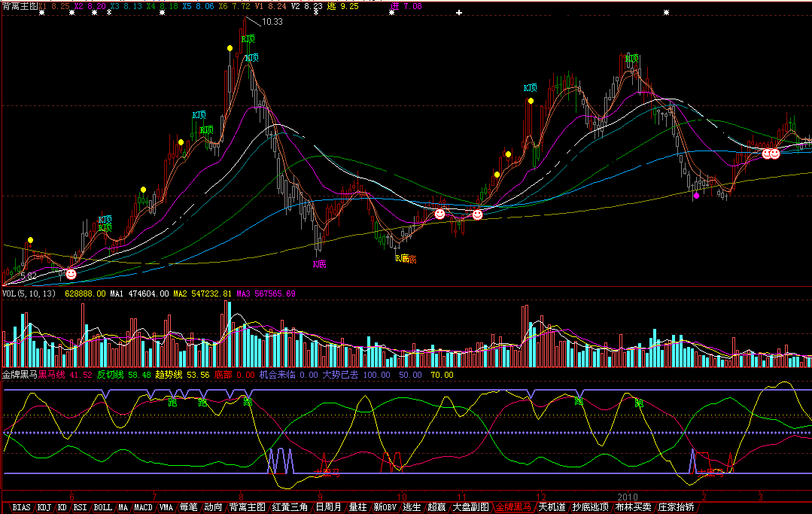812x514 pixels.
Task: Click the 机会来临 0.00 legend entry
Action: pyautogui.click(x=288, y=375)
